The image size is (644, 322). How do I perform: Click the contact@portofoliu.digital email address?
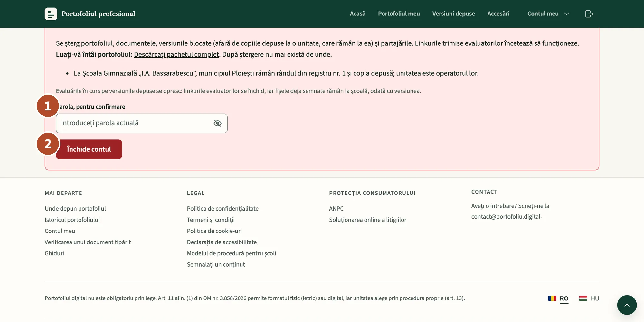click(x=506, y=217)
